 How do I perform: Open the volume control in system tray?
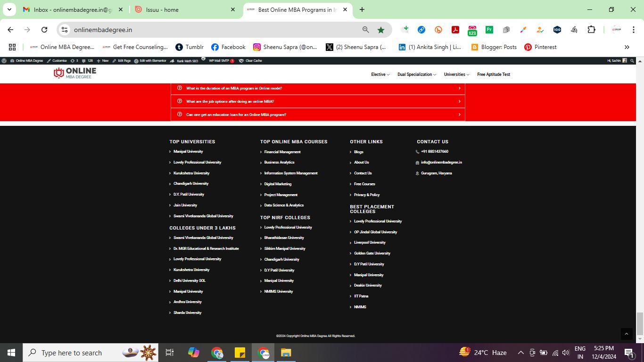pos(566,353)
